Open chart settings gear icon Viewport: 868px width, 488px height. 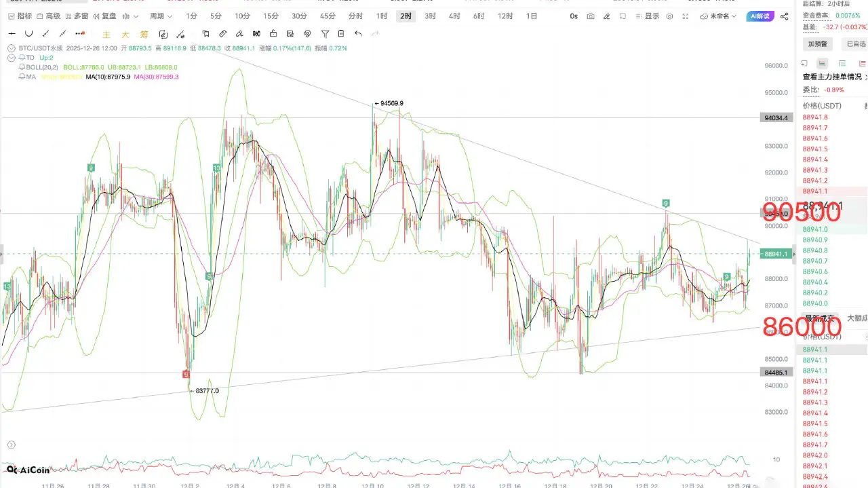click(x=670, y=16)
